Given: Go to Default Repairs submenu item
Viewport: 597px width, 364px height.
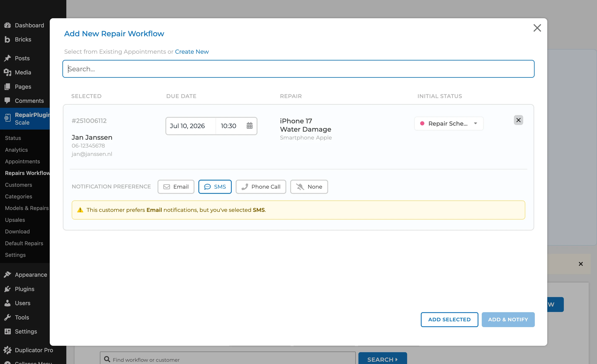Looking at the screenshot, I should 24,243.
